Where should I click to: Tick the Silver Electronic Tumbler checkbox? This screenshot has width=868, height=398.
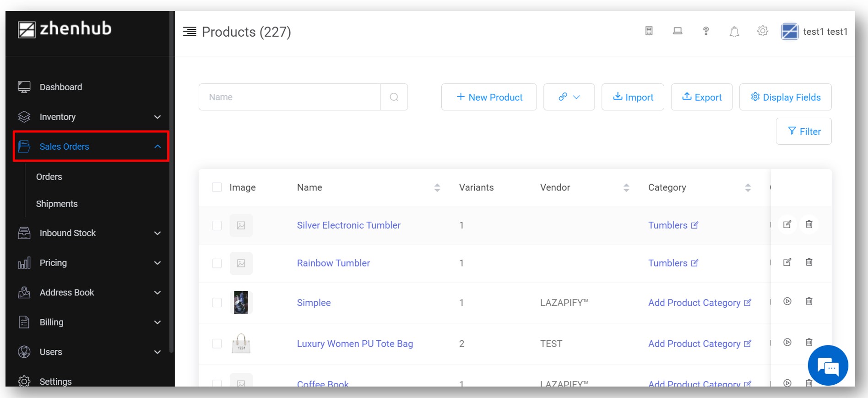click(x=217, y=225)
